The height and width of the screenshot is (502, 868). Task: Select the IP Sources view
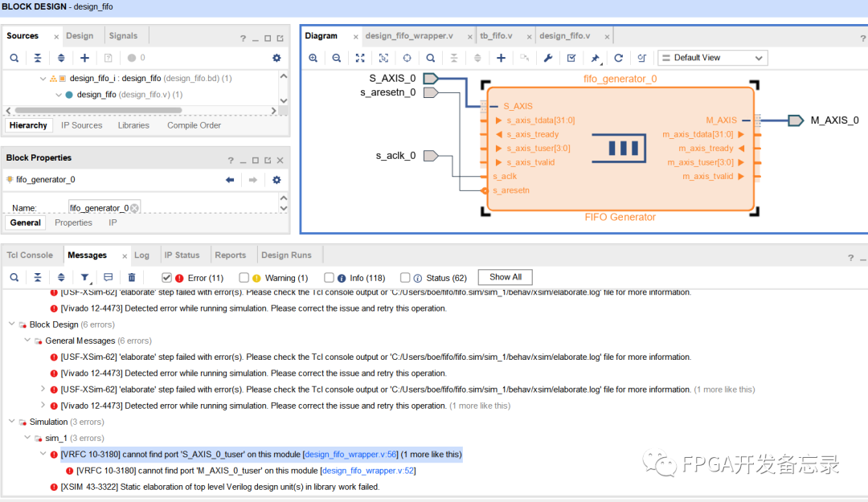pyautogui.click(x=81, y=125)
